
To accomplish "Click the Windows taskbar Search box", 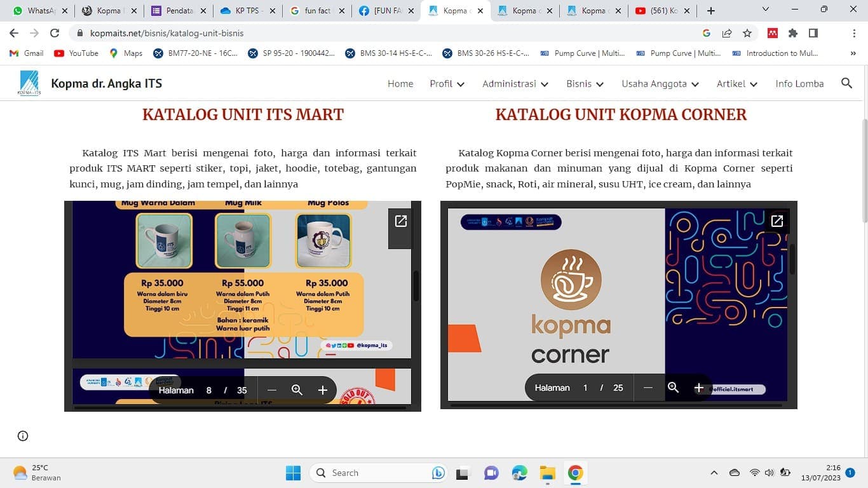I will pyautogui.click(x=378, y=473).
